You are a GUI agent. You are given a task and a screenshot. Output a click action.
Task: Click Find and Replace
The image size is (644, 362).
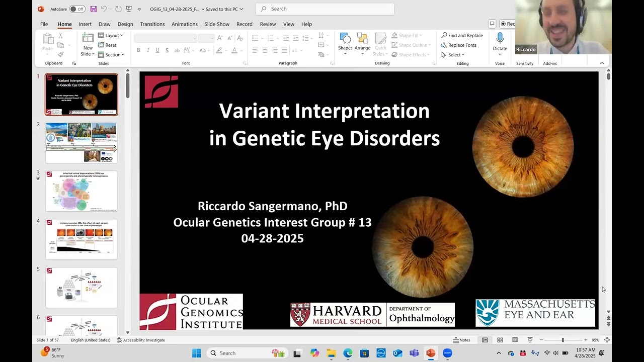[462, 36]
